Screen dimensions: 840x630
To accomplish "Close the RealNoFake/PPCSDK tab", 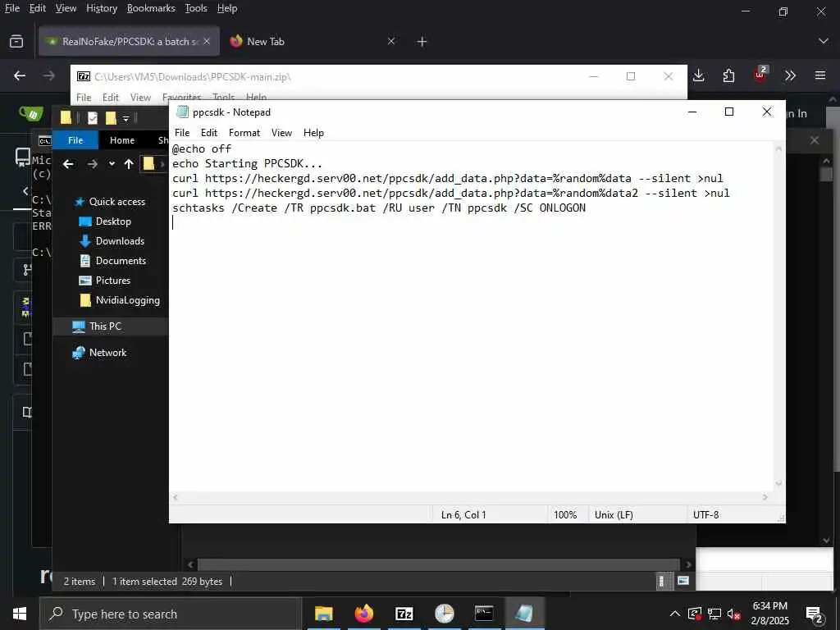I will [207, 41].
